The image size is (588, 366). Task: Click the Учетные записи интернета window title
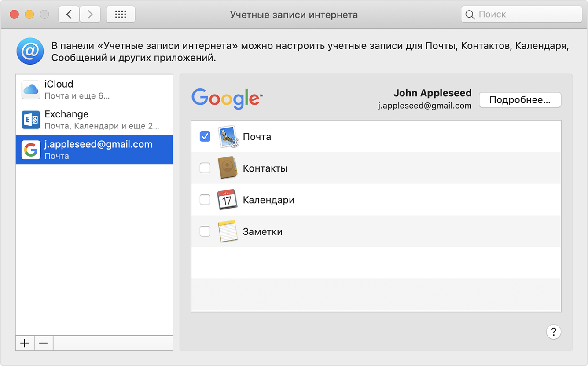294,15
